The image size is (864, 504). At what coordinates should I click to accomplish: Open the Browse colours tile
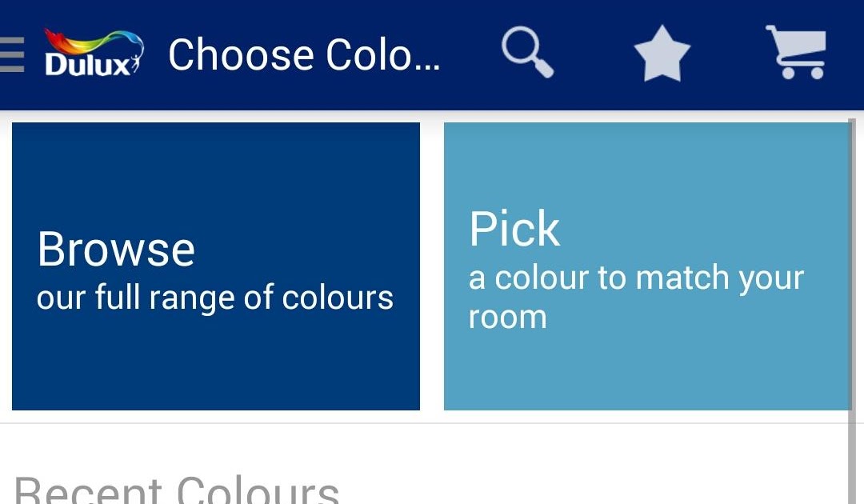coord(216,266)
